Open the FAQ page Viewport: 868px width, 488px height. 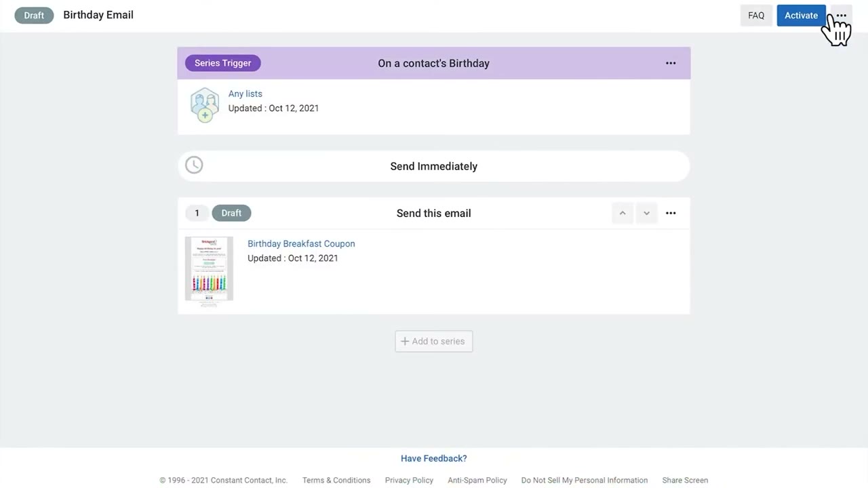[756, 16]
